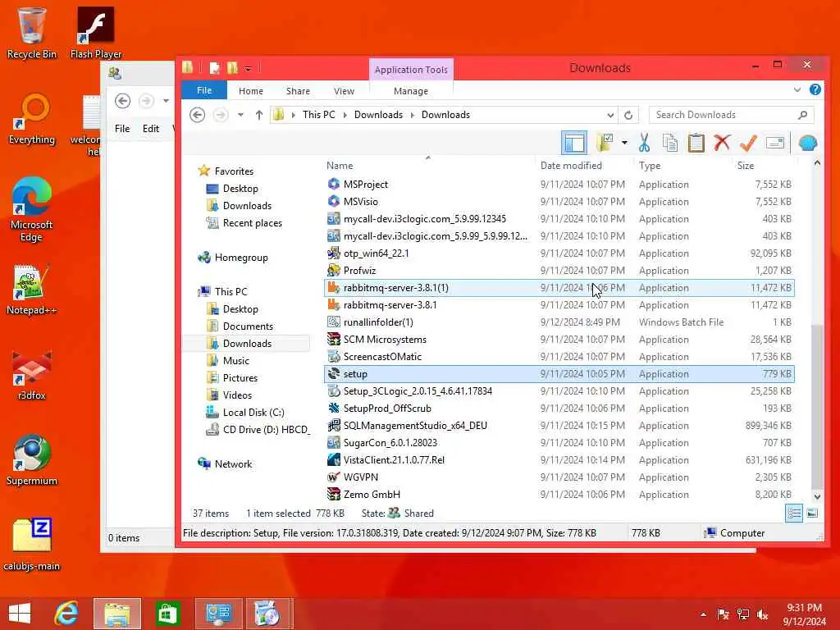The width and height of the screenshot is (840, 630).
Task: Click the MSProject file icon
Action: (x=334, y=185)
